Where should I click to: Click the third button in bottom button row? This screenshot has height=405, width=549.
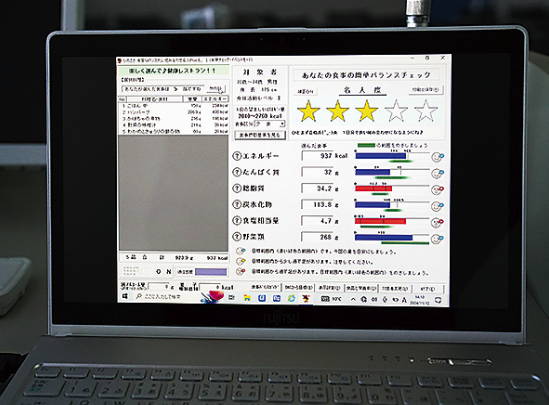[329, 288]
